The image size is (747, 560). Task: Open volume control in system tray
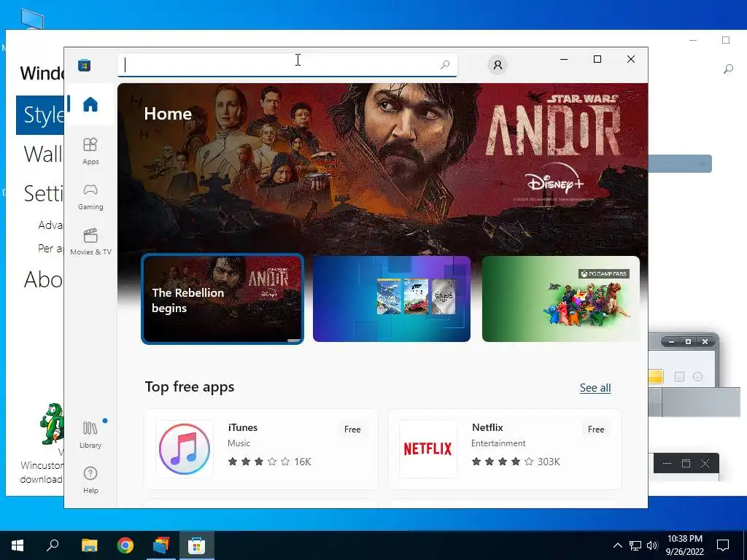[652, 545]
